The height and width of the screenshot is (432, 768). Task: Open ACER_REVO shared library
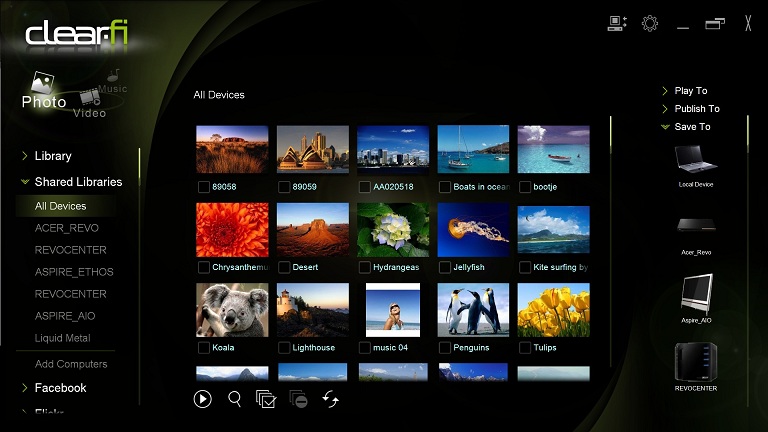click(x=67, y=228)
